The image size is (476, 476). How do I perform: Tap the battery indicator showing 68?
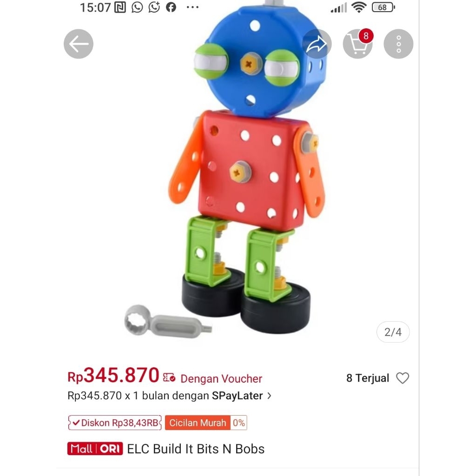click(383, 7)
